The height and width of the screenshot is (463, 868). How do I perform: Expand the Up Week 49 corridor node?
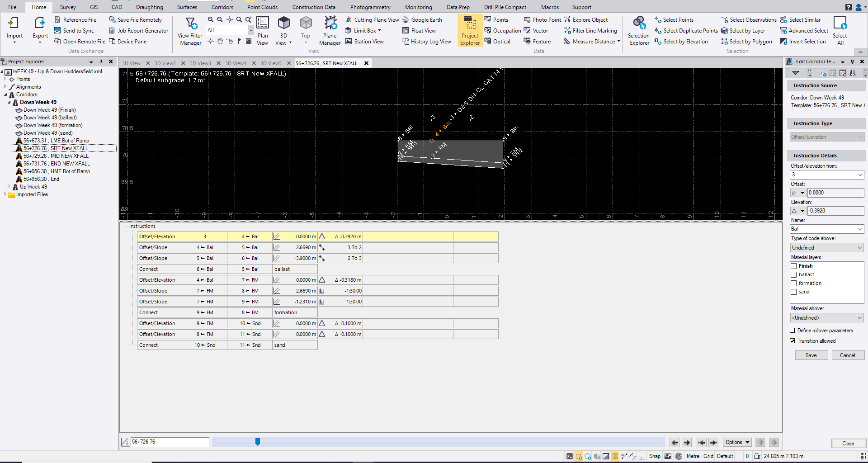(x=9, y=186)
